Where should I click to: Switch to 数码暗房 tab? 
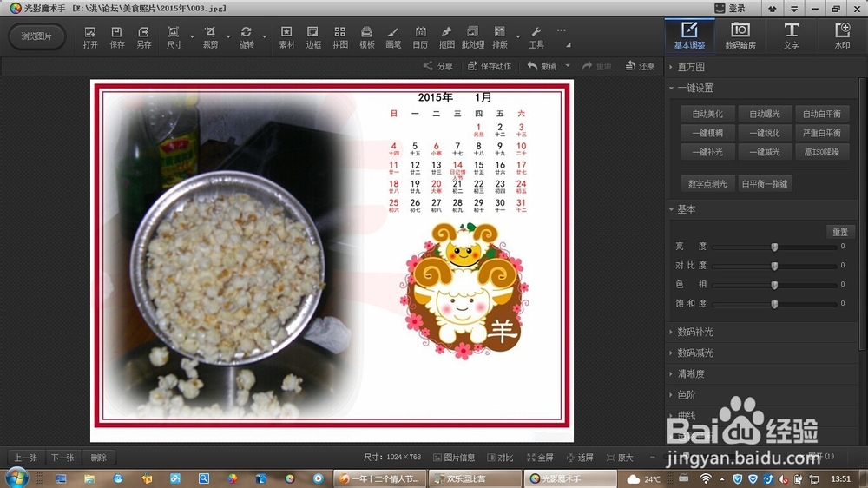click(x=740, y=36)
